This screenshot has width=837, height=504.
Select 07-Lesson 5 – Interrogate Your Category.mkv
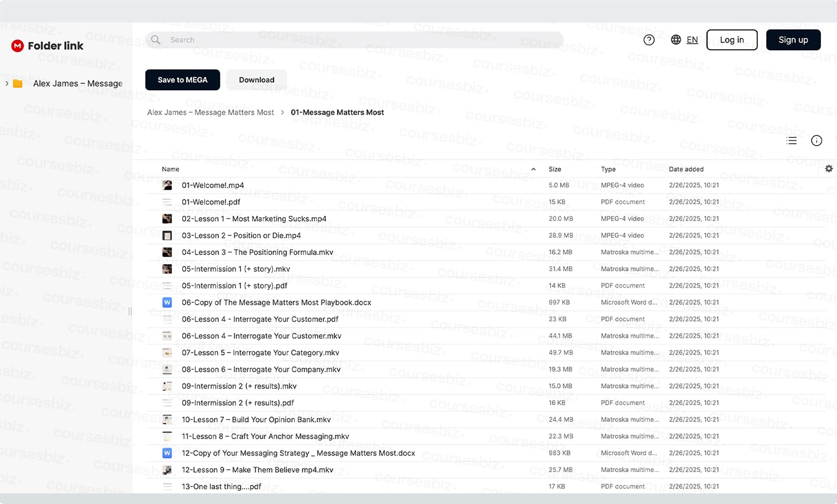261,352
